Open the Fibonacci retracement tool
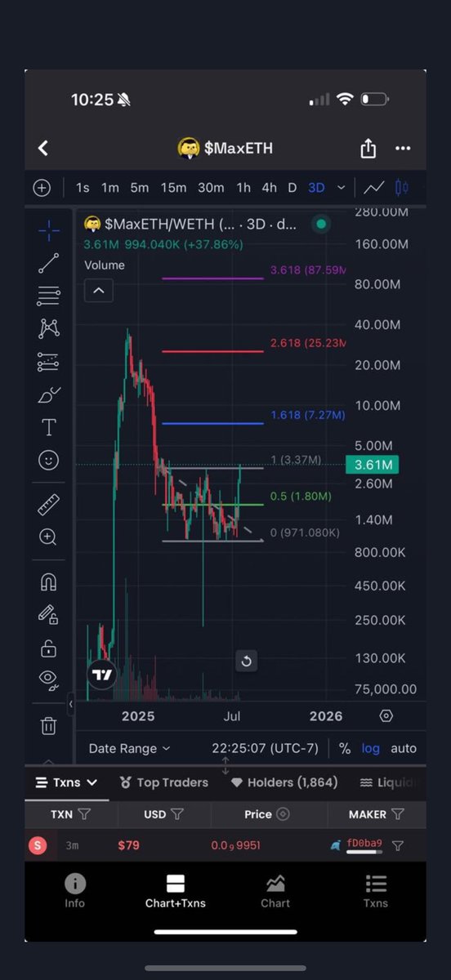Screen dimensions: 451x980 point(48,296)
